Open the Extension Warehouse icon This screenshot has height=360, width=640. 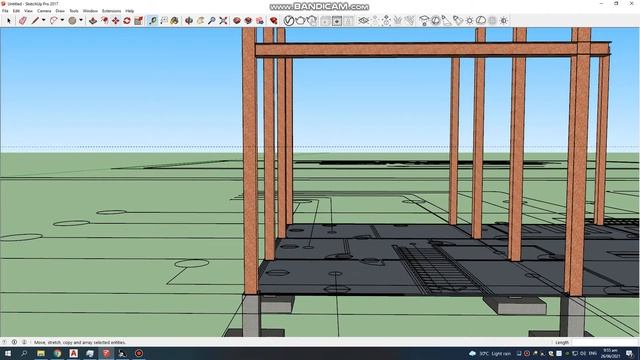(x=260, y=20)
